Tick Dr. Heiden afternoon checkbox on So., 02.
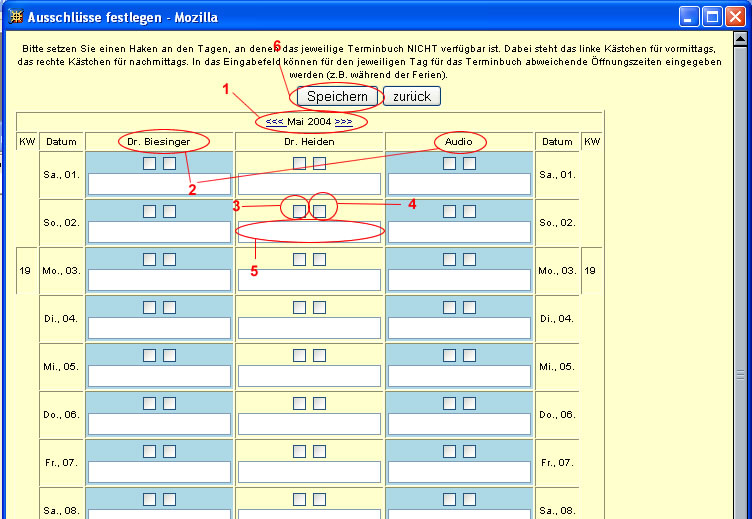 [319, 211]
